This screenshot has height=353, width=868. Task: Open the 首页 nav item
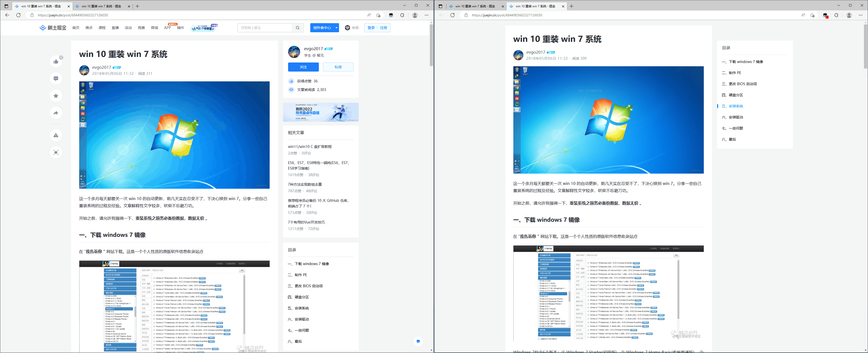coord(76,28)
